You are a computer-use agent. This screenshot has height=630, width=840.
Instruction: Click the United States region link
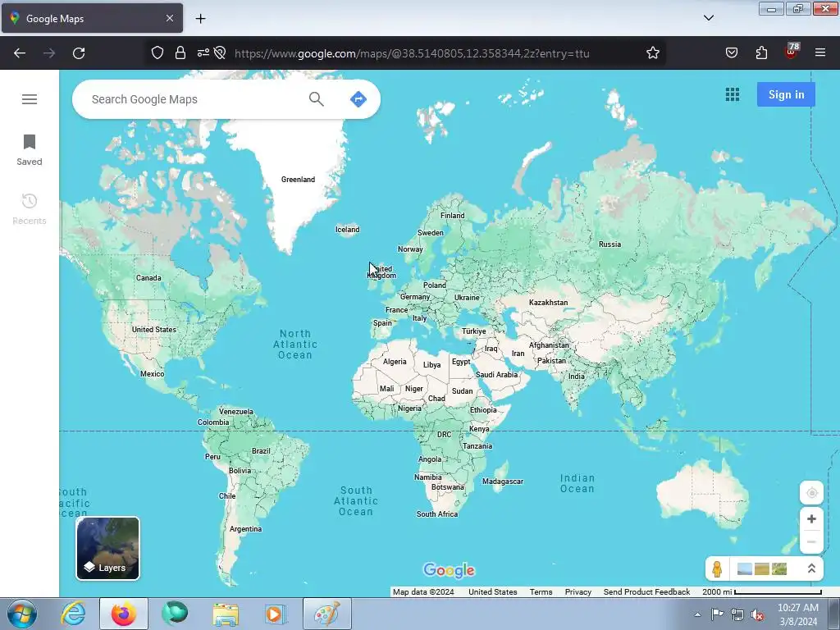(x=493, y=592)
